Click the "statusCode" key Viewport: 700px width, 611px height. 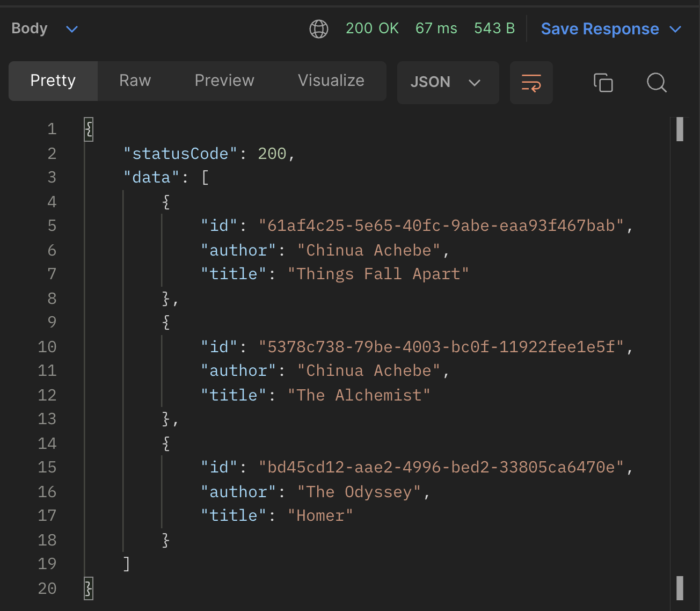[x=180, y=154]
